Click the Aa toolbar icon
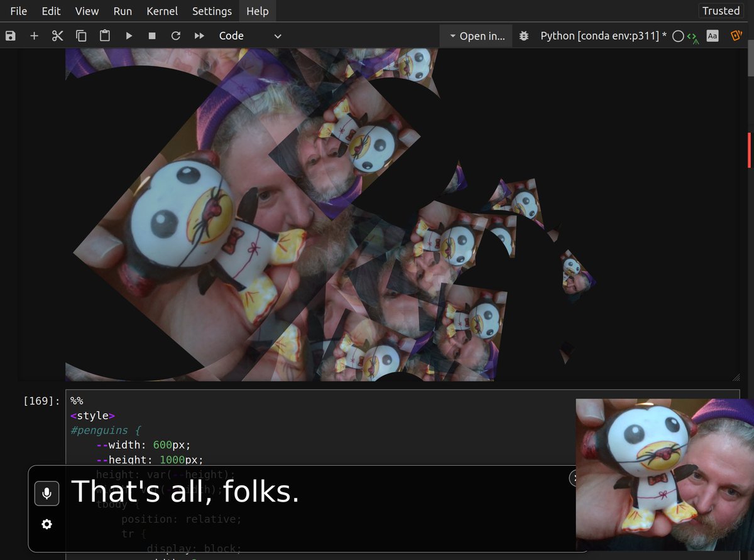Viewport: 754px width, 560px height. [712, 36]
